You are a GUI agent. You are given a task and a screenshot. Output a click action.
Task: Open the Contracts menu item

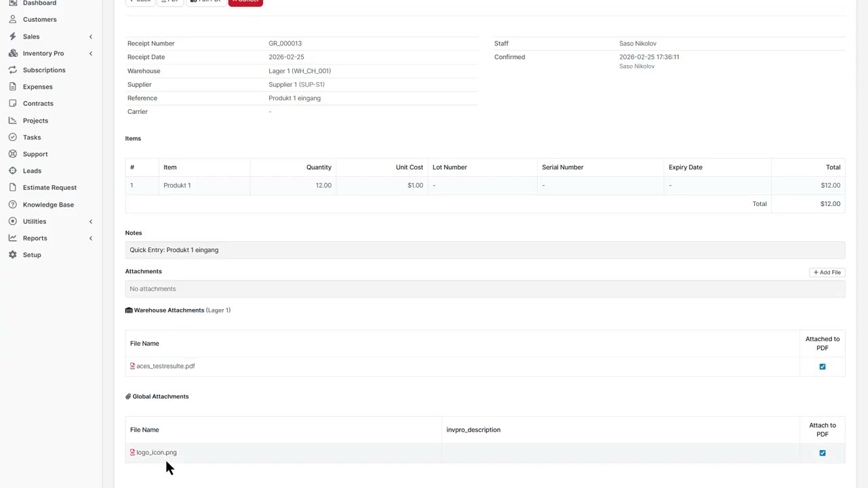tap(38, 104)
